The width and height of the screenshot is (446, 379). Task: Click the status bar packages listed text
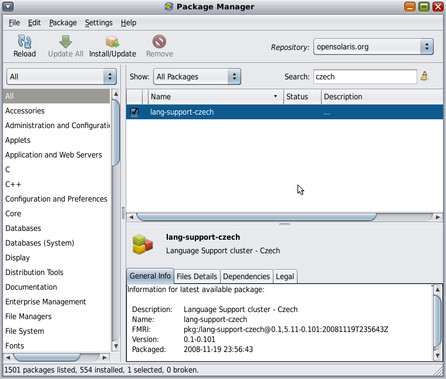(x=101, y=370)
